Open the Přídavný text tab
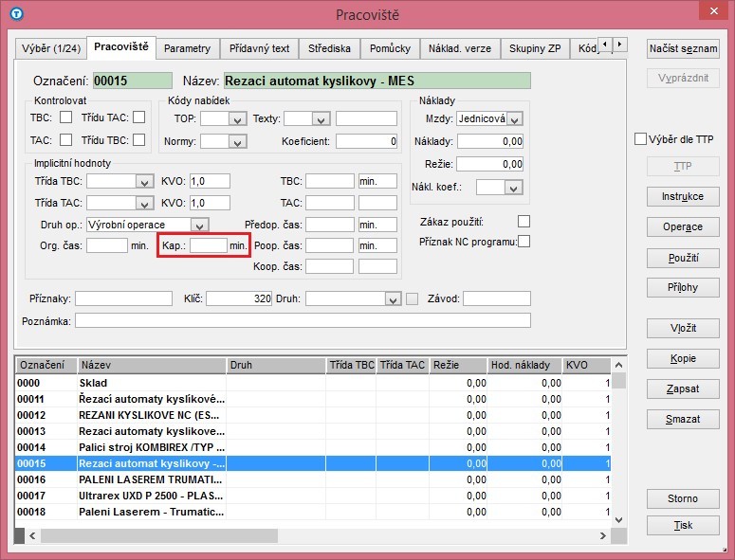 259,48
